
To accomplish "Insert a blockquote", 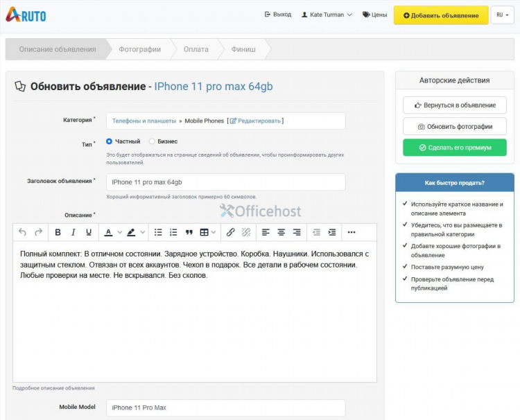I will [189, 232].
